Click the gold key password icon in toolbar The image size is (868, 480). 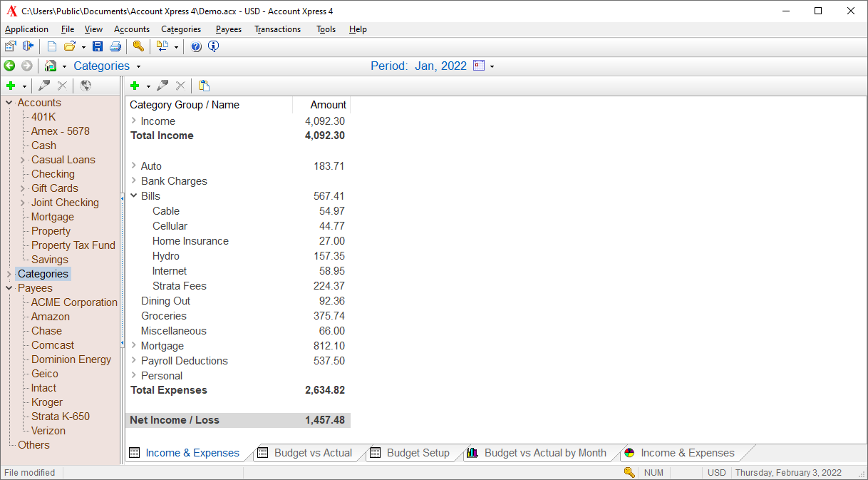(138, 46)
